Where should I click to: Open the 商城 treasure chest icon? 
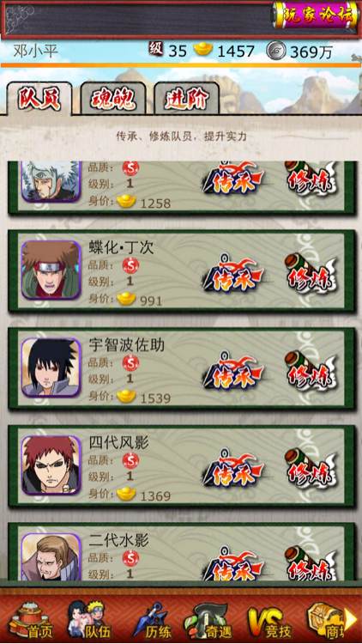(x=325, y=620)
